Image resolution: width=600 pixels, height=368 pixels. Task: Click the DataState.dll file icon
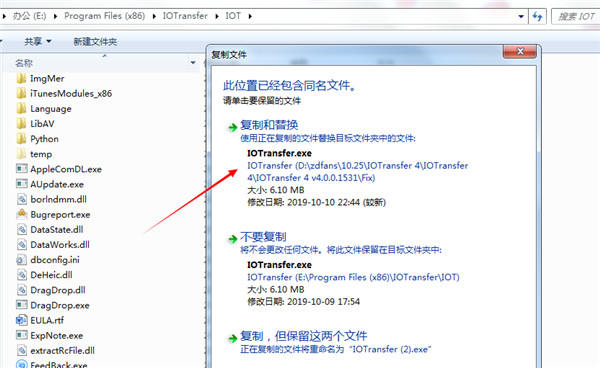point(22,230)
